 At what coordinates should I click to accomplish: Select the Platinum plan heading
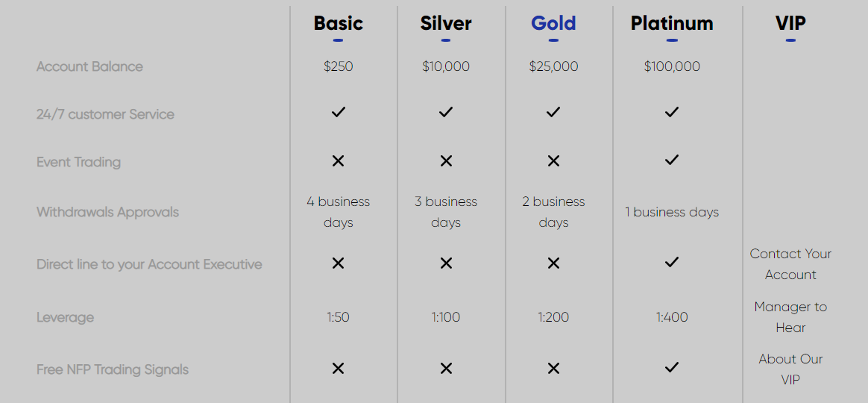(x=672, y=23)
